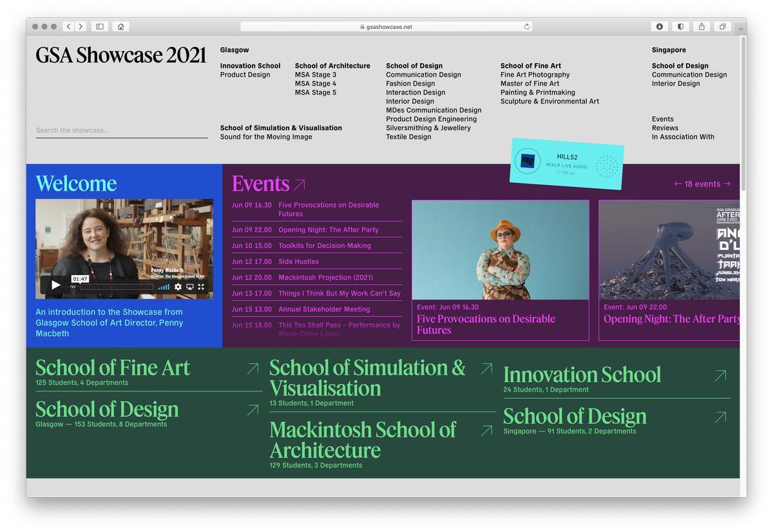Image resolution: width=773 pixels, height=532 pixels.
Task: Click the Welcome heading
Action: pyautogui.click(x=76, y=184)
